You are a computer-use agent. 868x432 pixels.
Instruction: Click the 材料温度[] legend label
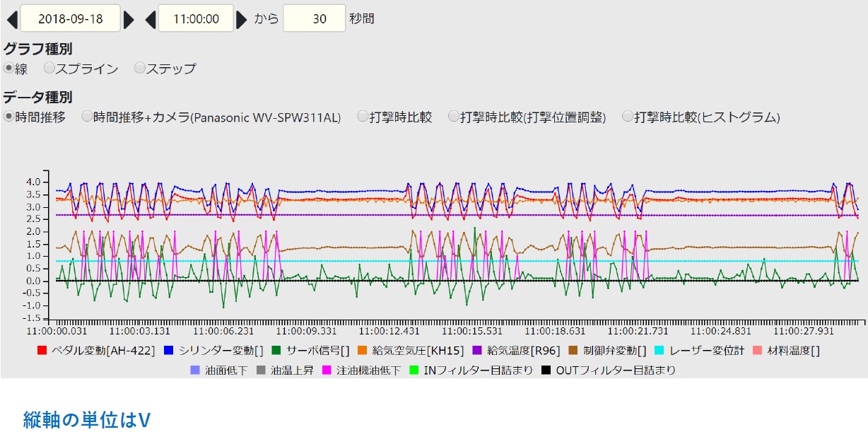tap(794, 350)
